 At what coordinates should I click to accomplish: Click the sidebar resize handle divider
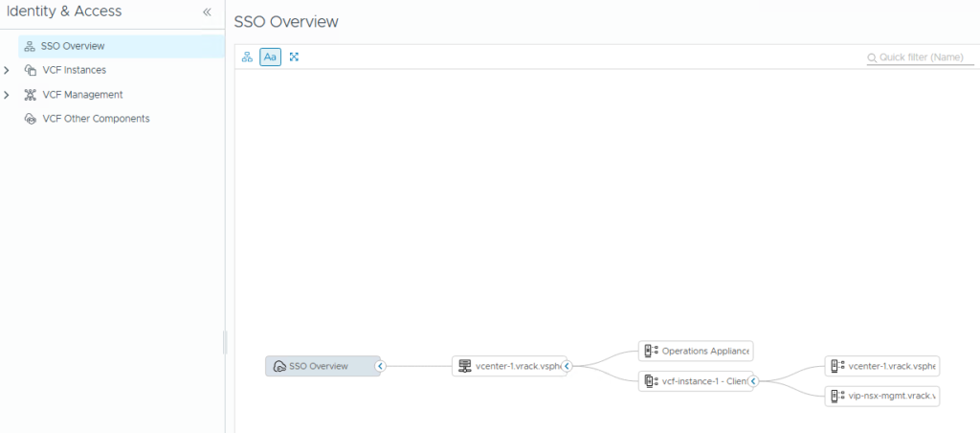coord(225,342)
